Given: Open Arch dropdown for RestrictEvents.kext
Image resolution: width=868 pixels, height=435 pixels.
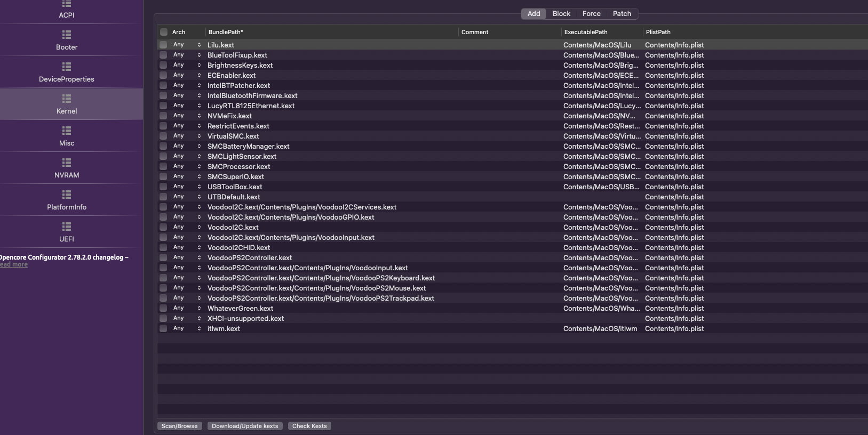Looking at the screenshot, I should coord(187,126).
